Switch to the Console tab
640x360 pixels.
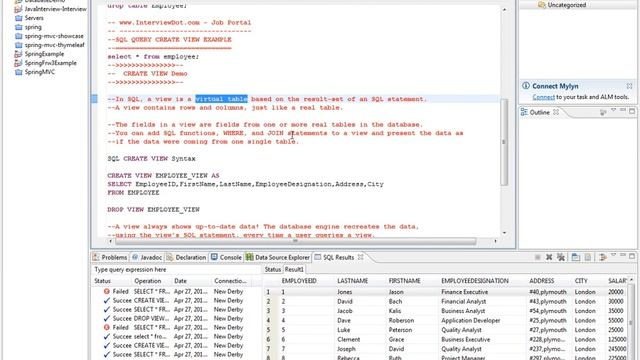click(x=226, y=257)
